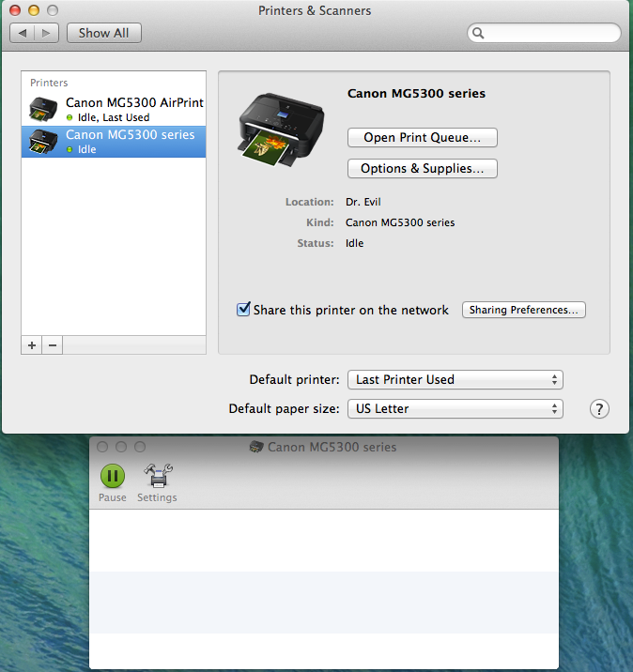Click the Show All button

tap(104, 33)
